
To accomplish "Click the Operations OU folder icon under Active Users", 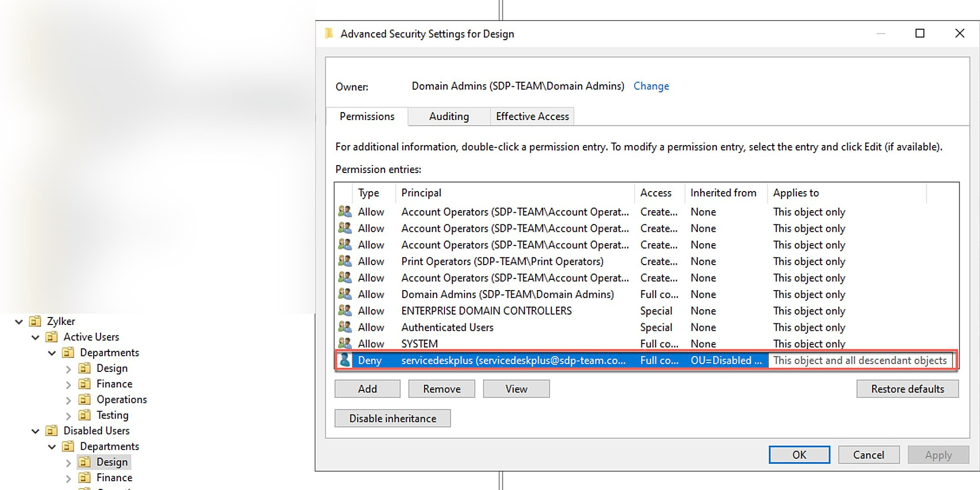I will click(x=85, y=399).
